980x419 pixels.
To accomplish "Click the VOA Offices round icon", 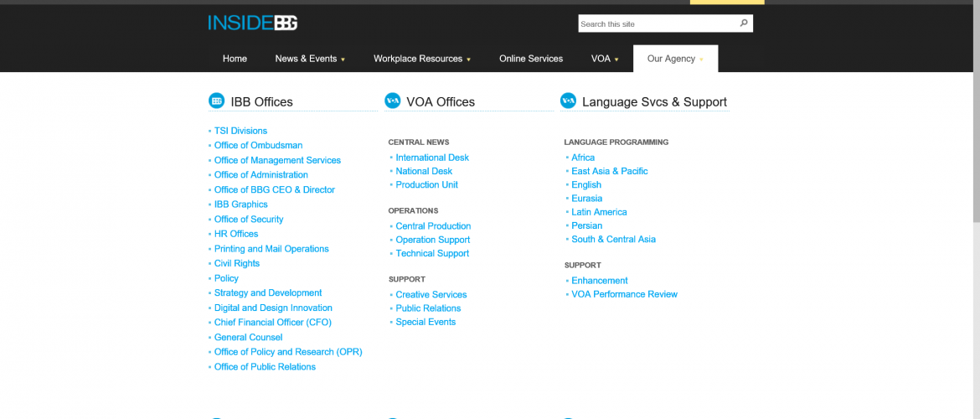I will [393, 101].
